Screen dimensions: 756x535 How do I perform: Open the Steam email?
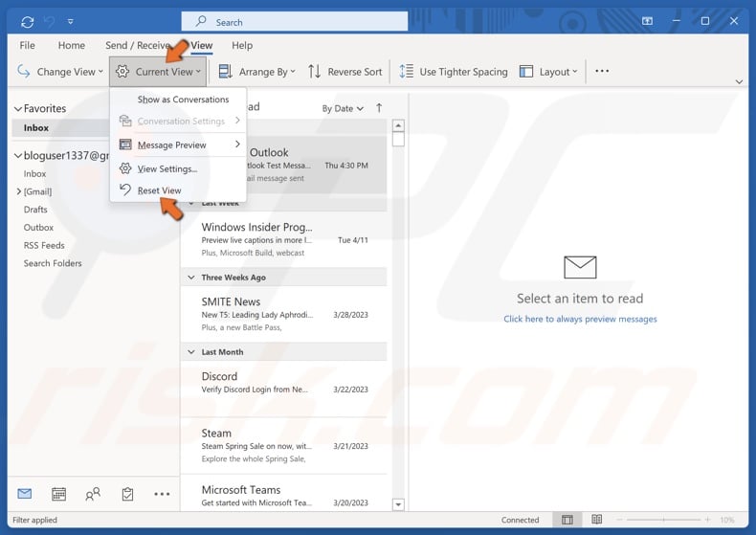(284, 445)
